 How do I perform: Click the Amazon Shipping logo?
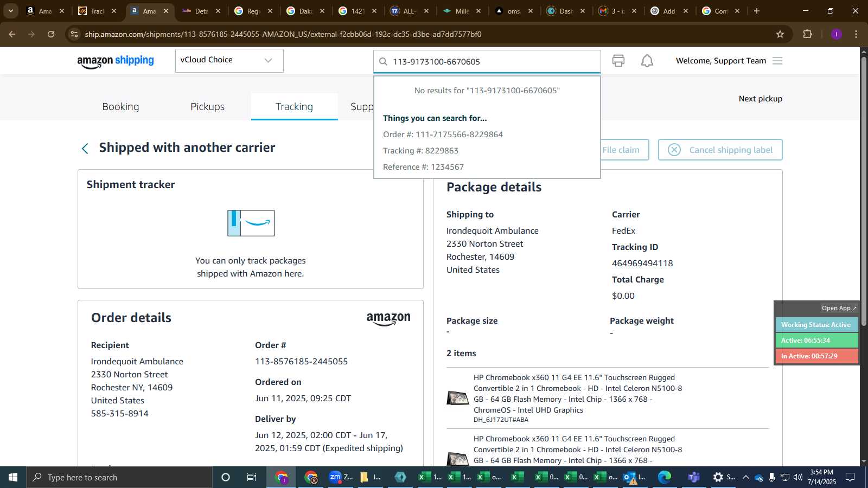(116, 61)
